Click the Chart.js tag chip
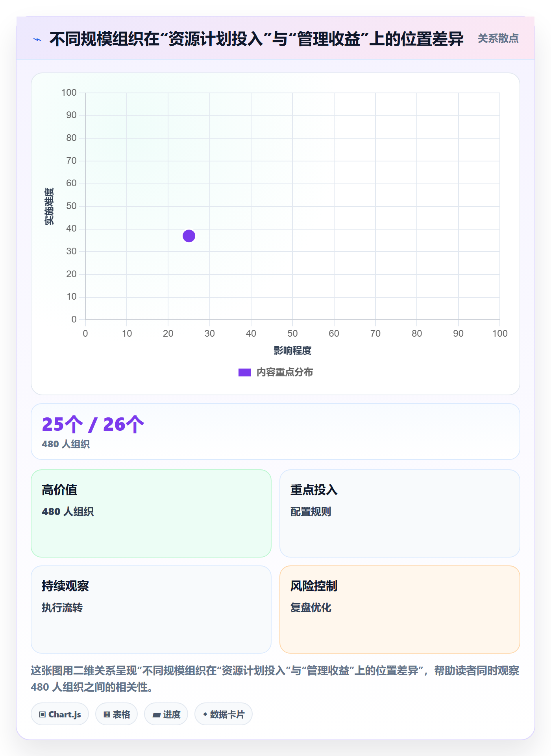 click(x=60, y=714)
